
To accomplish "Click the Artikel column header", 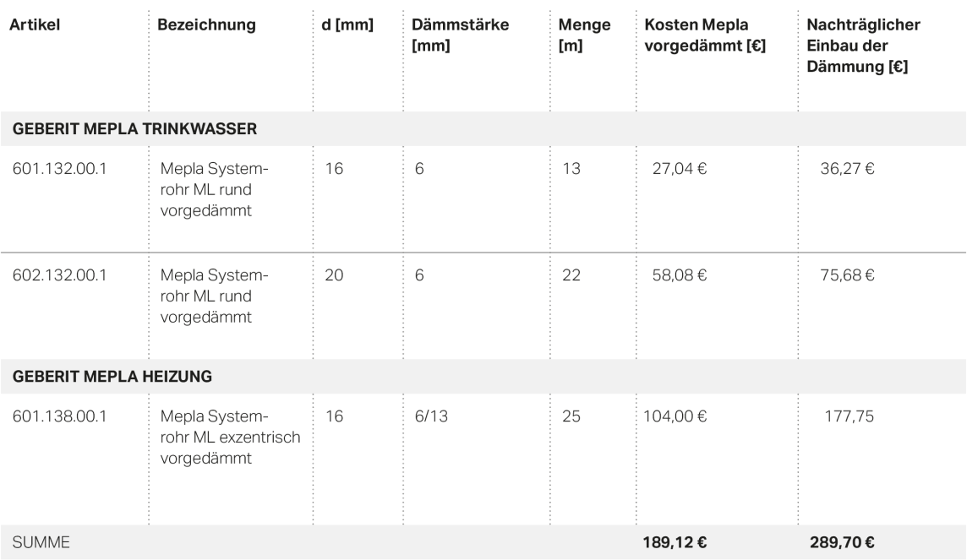I will click(x=35, y=24).
